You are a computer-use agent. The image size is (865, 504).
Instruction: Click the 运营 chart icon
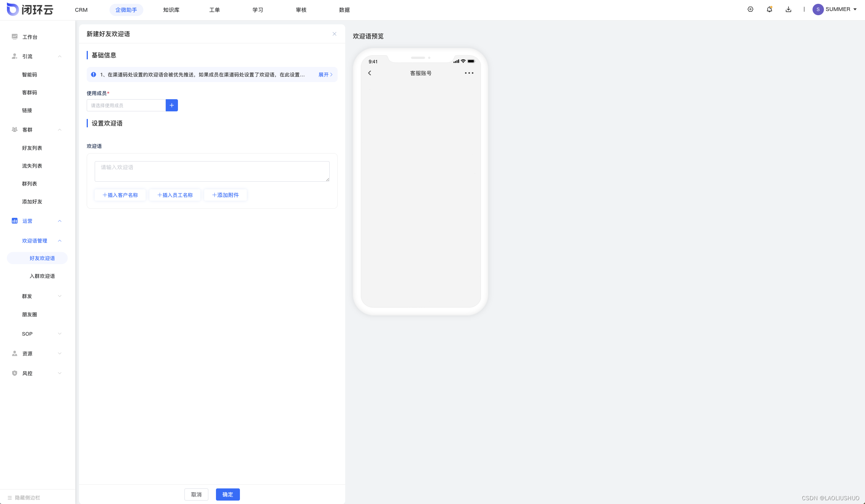coord(14,221)
